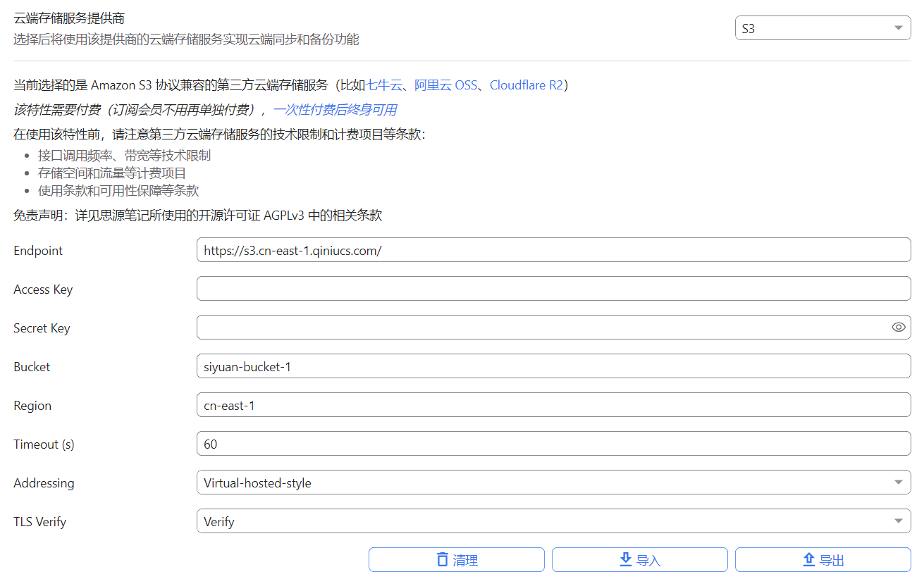Image resolution: width=924 pixels, height=579 pixels.
Task: Expand the Addressing Virtual-hosted-style dropdown
Action: click(x=553, y=482)
